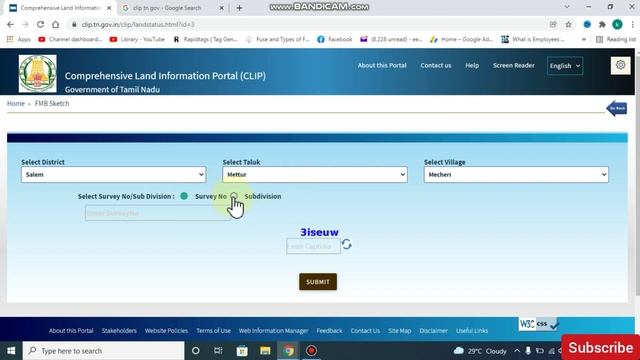Expand the English language dropdown
The image size is (640, 360).
coord(565,66)
